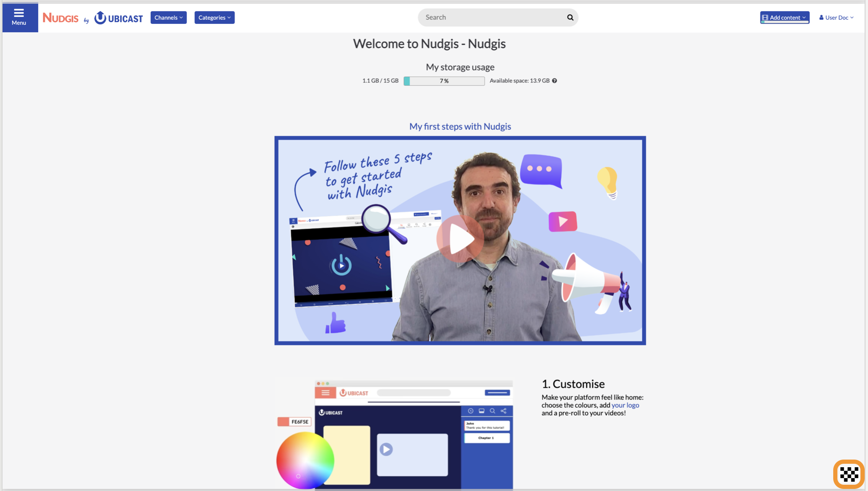Click the checkered widget icon at corner
Screen dimensions: 868x491
point(849,474)
